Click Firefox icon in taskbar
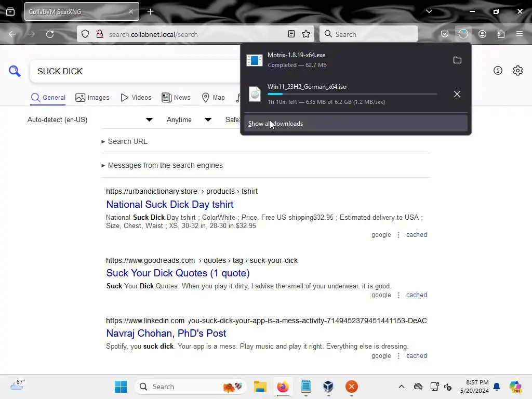Screen dimensions: 532x399 283,387
